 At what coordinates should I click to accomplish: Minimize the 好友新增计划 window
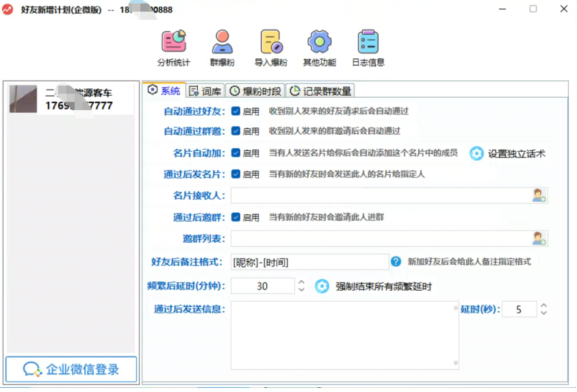(502, 9)
